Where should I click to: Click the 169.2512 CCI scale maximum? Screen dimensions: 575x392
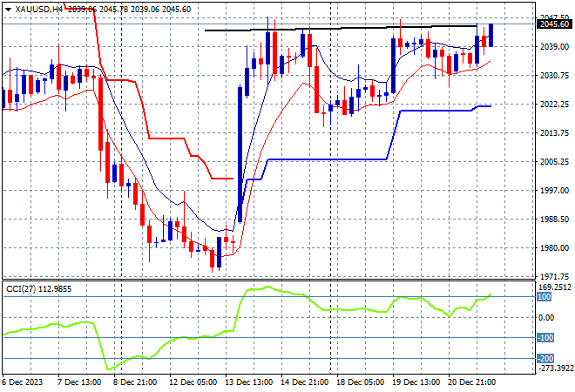[554, 287]
